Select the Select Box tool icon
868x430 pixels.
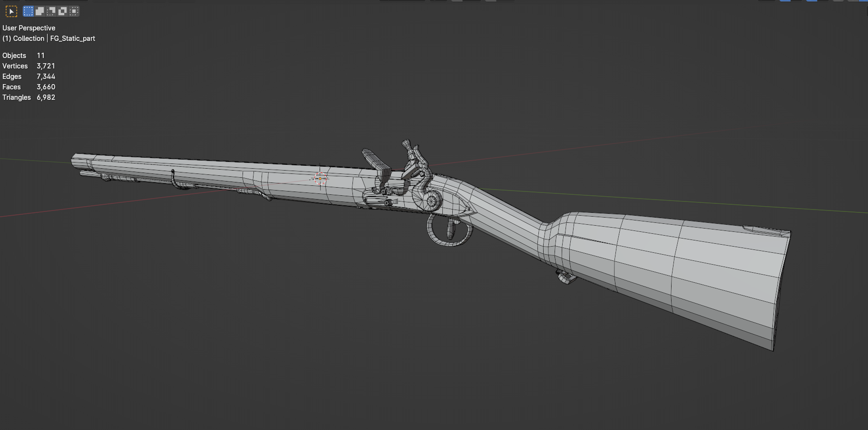11,11
